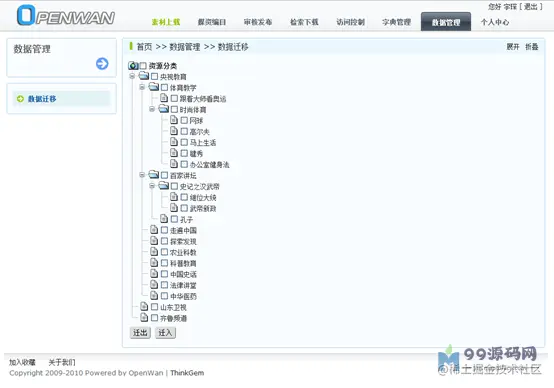Open the 素材上载 tab
This screenshot has width=554, height=388.
coord(166,22)
